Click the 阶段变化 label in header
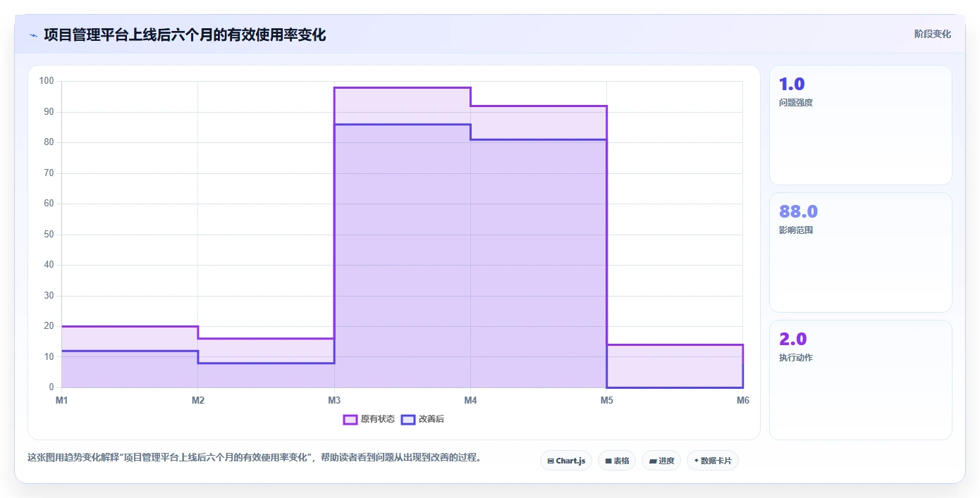Viewport: 980px width, 498px height. pos(933,34)
